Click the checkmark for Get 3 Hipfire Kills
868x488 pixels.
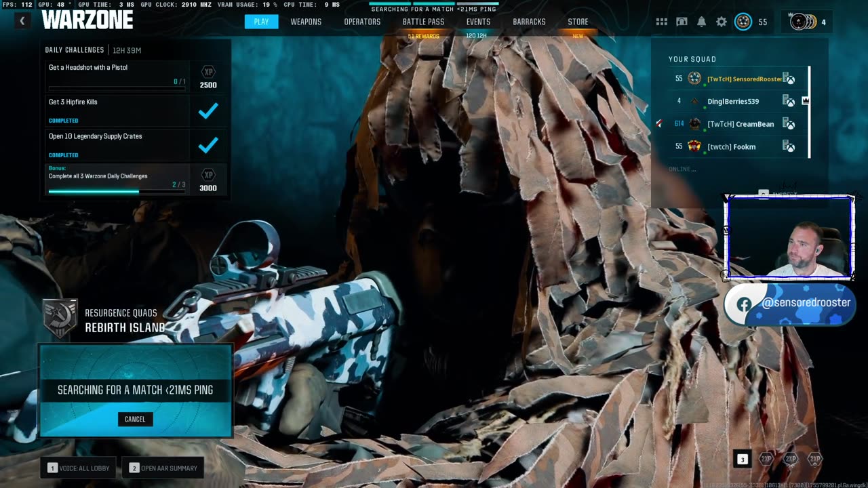coord(208,111)
